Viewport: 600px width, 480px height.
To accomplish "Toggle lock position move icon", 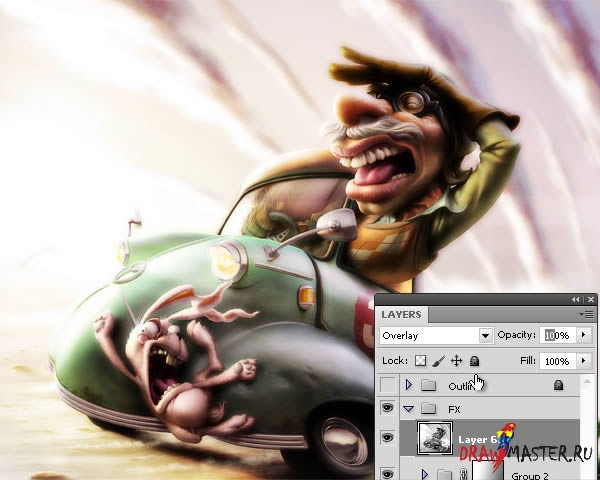I will 457,361.
